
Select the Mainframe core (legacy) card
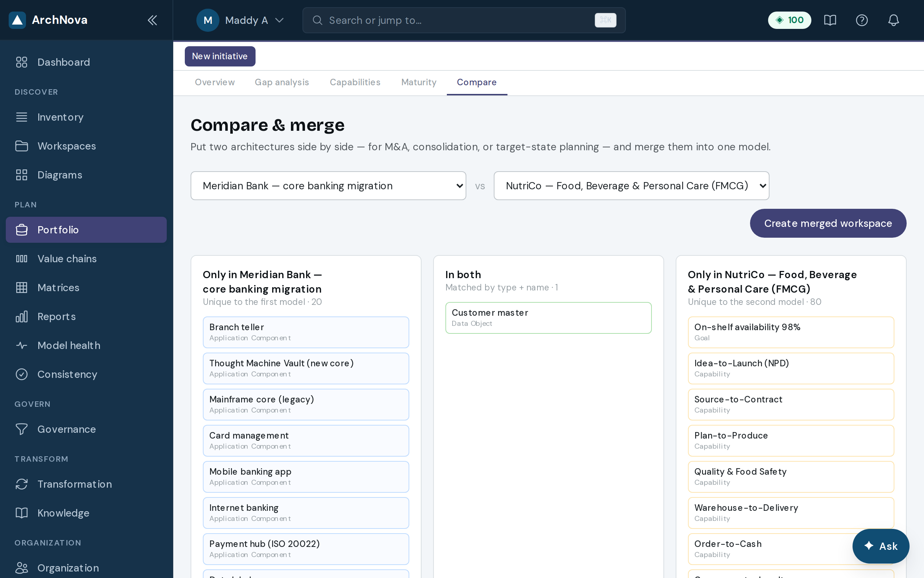tap(306, 405)
